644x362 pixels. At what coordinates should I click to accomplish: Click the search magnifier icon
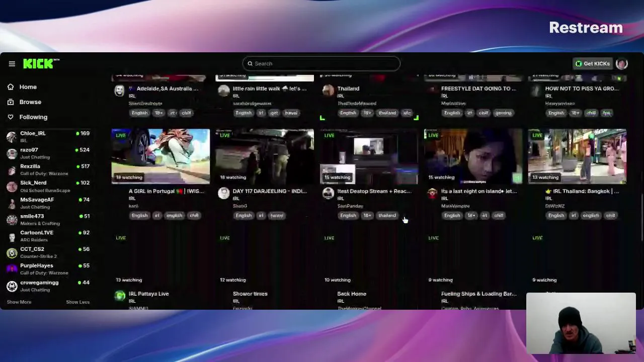[x=250, y=64]
